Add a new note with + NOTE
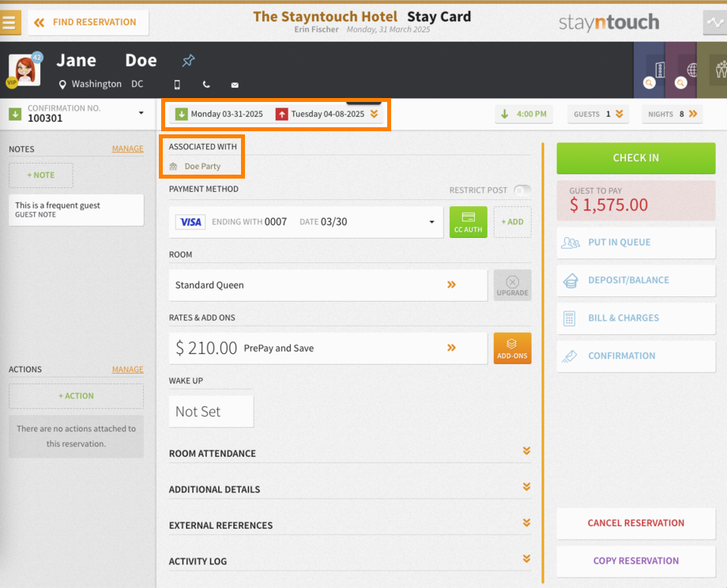Image resolution: width=727 pixels, height=588 pixels. 41,175
